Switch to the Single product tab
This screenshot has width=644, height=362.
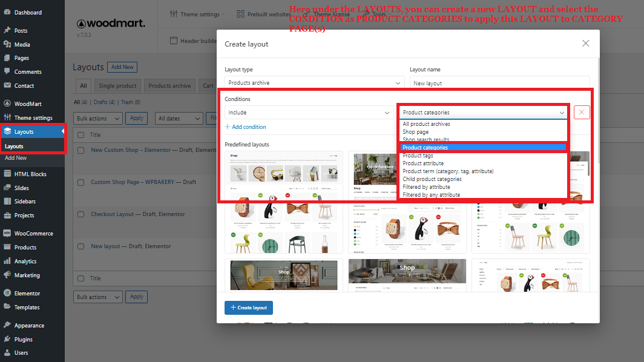pyautogui.click(x=117, y=85)
